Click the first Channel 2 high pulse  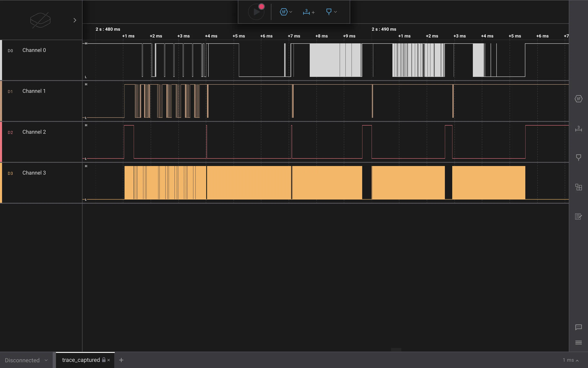coord(129,142)
